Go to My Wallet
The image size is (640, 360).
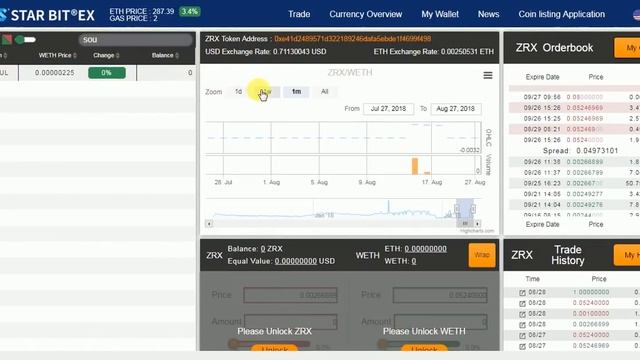click(x=440, y=14)
